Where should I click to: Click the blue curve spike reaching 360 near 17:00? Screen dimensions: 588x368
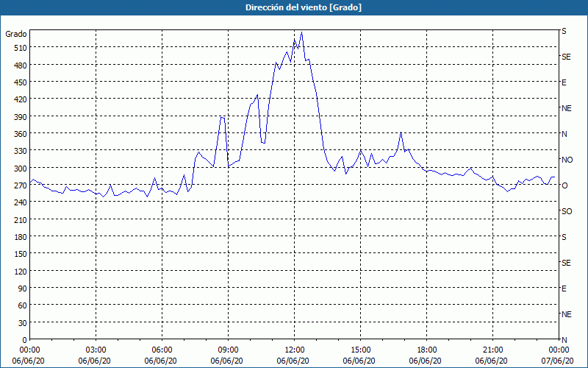[401, 132]
